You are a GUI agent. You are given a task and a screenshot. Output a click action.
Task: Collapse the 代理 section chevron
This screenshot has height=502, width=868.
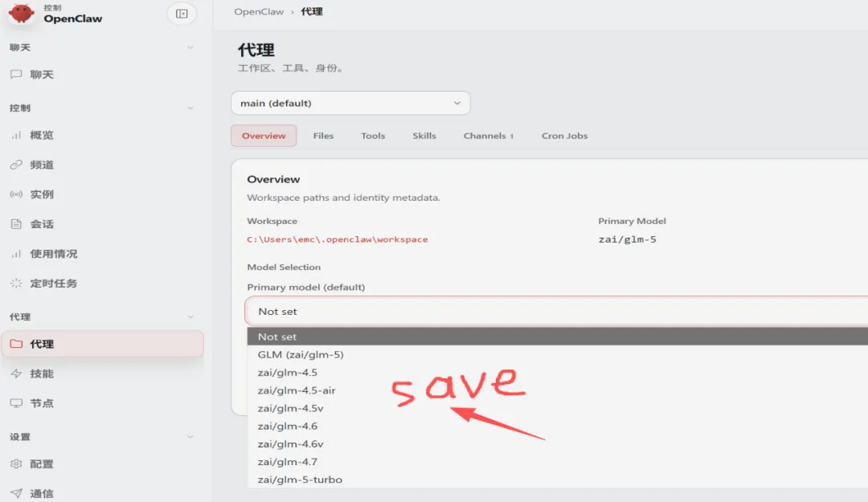[190, 316]
